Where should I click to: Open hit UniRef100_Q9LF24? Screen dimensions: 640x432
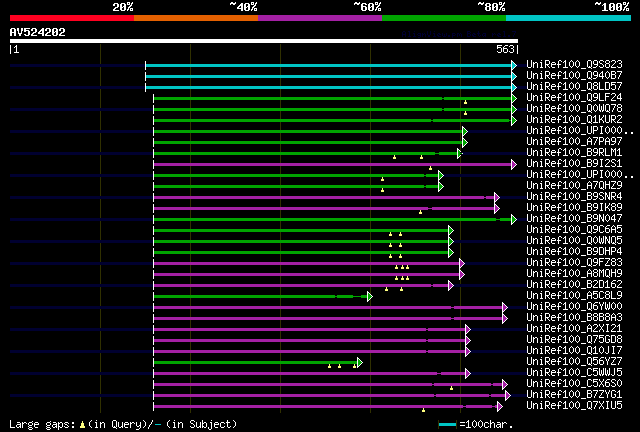(x=574, y=97)
